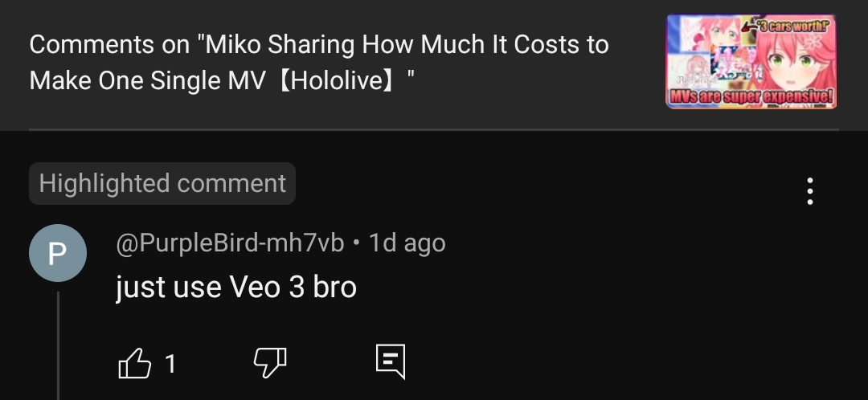868x400 pixels.
Task: Open the P avatar's channel
Action: [58, 253]
